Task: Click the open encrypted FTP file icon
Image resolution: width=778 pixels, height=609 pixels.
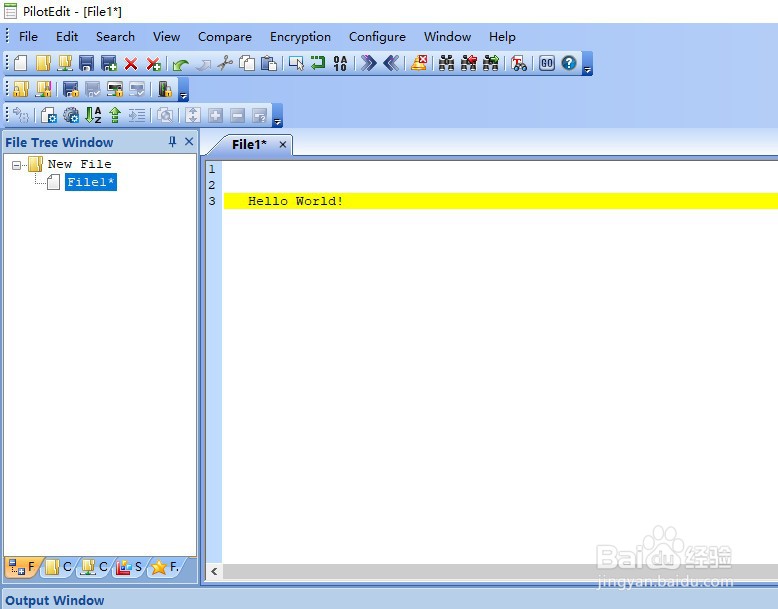Action: [43, 89]
